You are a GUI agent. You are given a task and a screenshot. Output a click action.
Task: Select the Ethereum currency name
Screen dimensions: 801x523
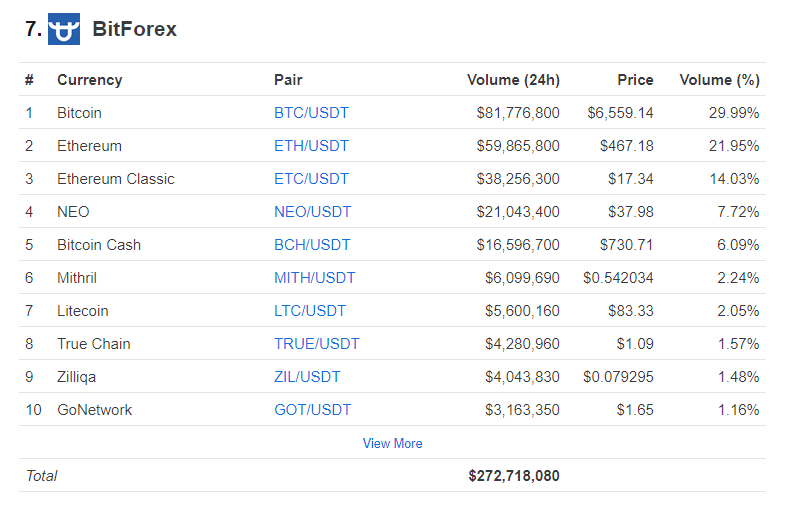click(89, 146)
